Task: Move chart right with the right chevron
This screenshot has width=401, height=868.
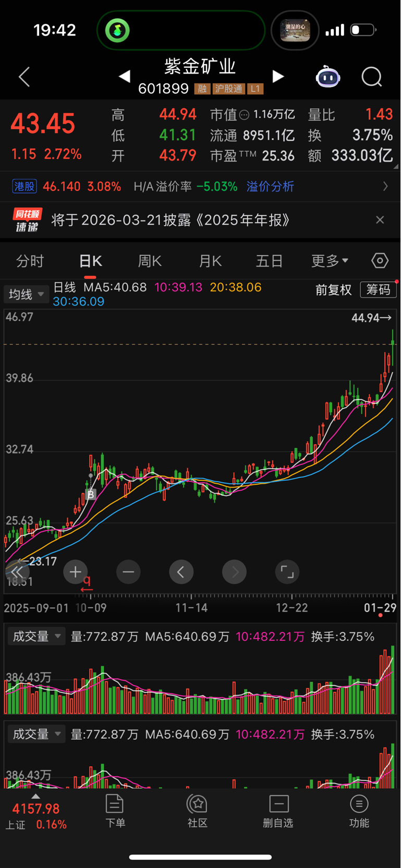Action: [235, 572]
